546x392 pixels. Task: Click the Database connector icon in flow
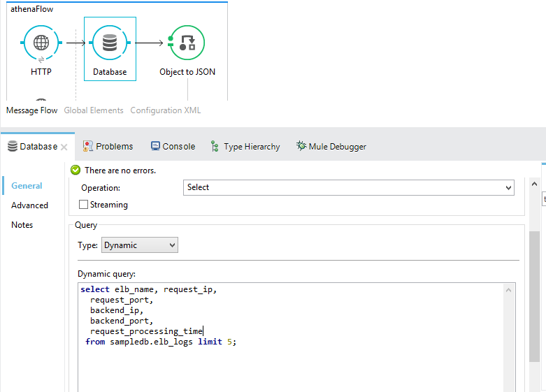[x=110, y=43]
